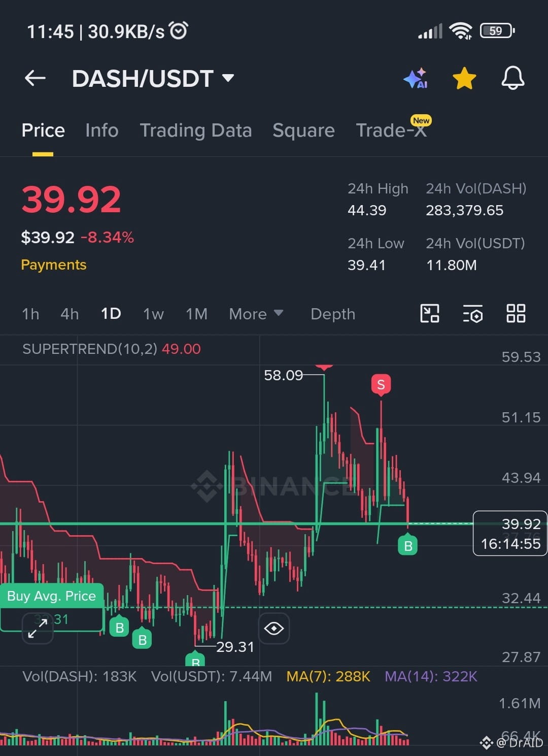This screenshot has width=548, height=756.
Task: Tap the Vol(USDT): 7.44M label
Action: tap(212, 676)
